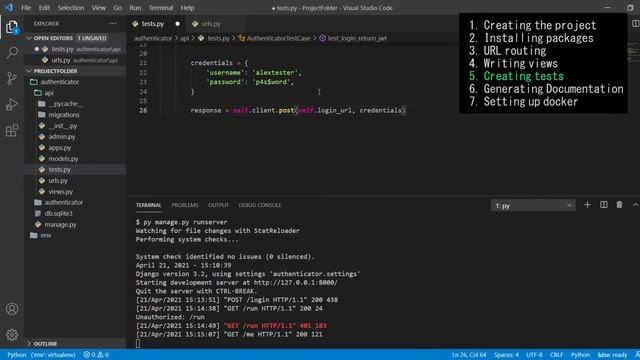The width and height of the screenshot is (640, 360).
Task: Add a new terminal with plus icon
Action: tap(587, 205)
